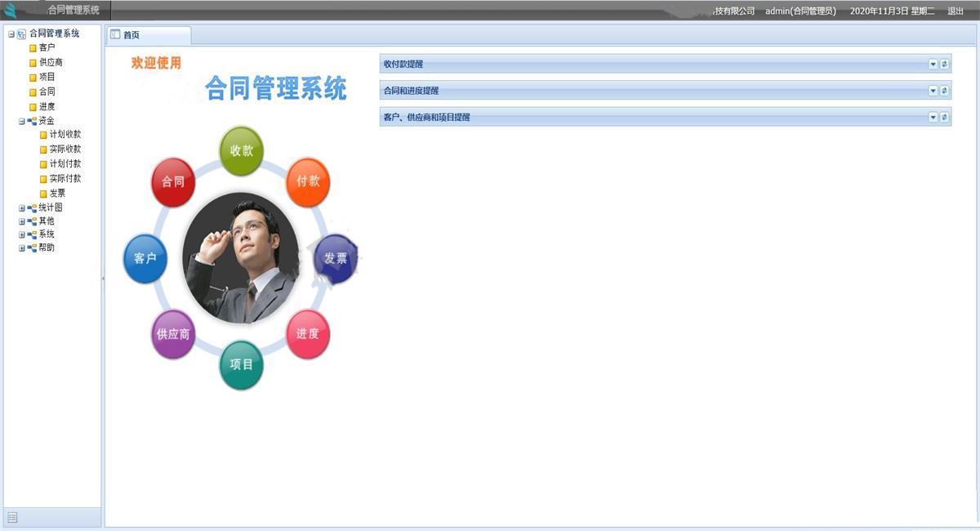The width and height of the screenshot is (980, 531).
Task: Collapse the 收付款提醒 panel arrow
Action: [933, 64]
